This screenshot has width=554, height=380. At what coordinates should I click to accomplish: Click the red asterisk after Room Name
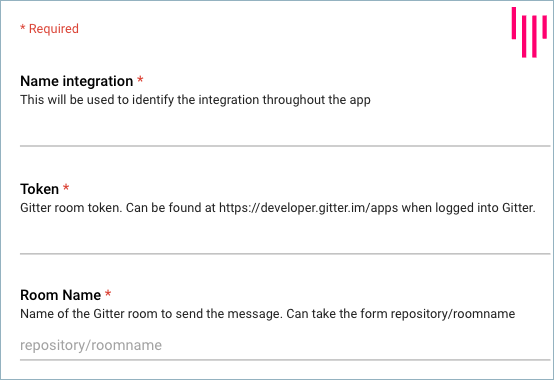pyautogui.click(x=108, y=293)
